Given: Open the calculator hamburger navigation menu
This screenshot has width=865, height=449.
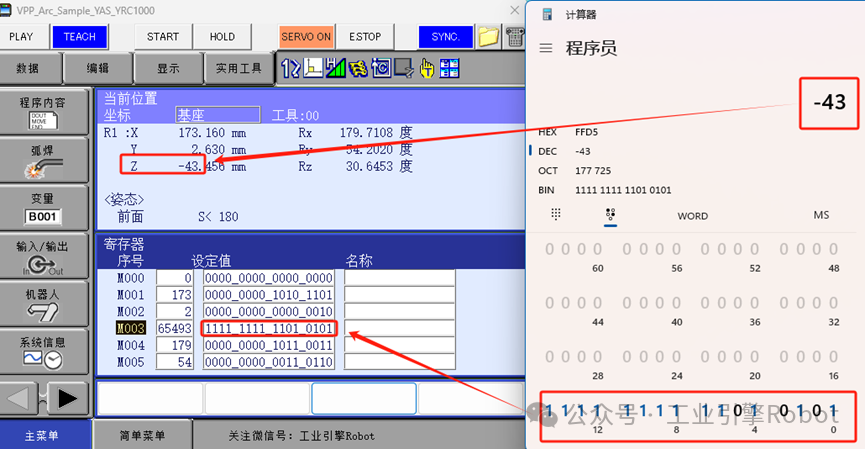Looking at the screenshot, I should point(546,48).
